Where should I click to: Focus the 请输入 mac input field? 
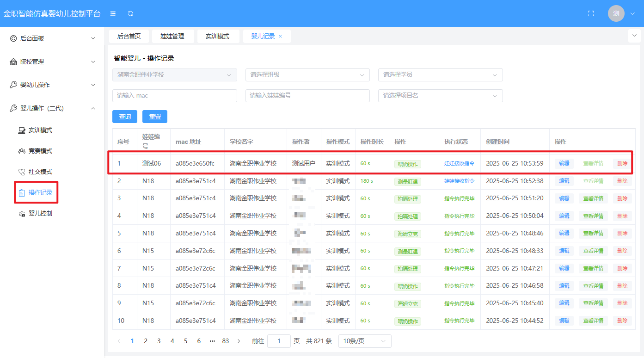(175, 95)
